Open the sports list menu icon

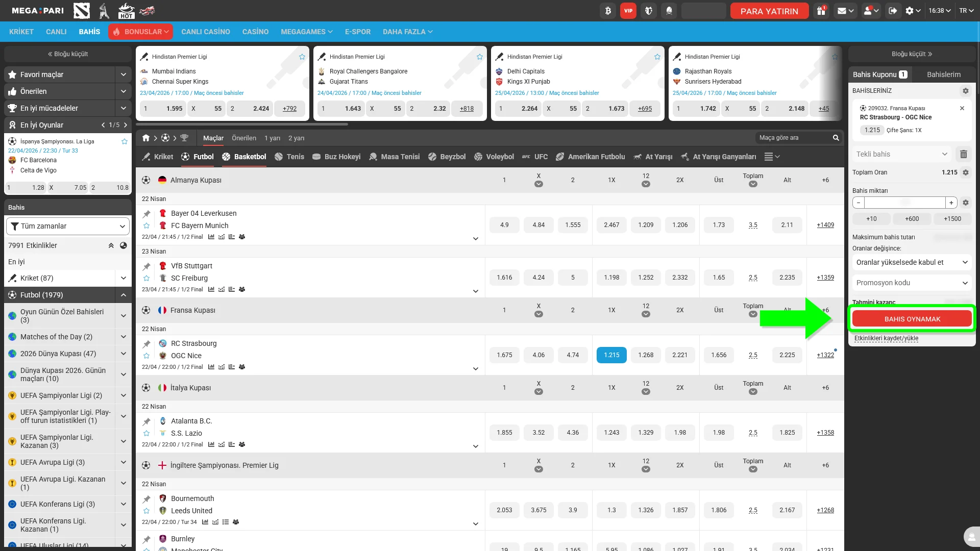pos(772,157)
